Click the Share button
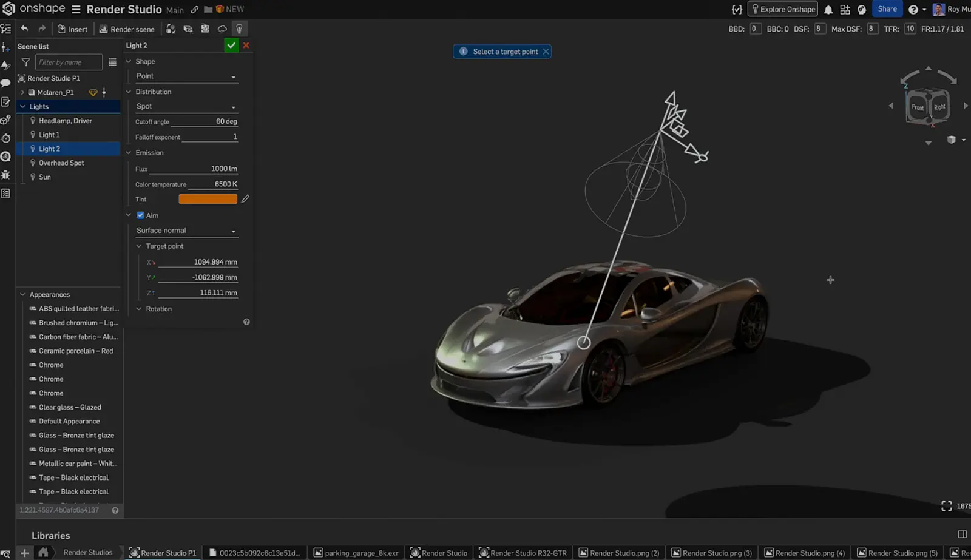The width and height of the screenshot is (971, 560). click(887, 9)
